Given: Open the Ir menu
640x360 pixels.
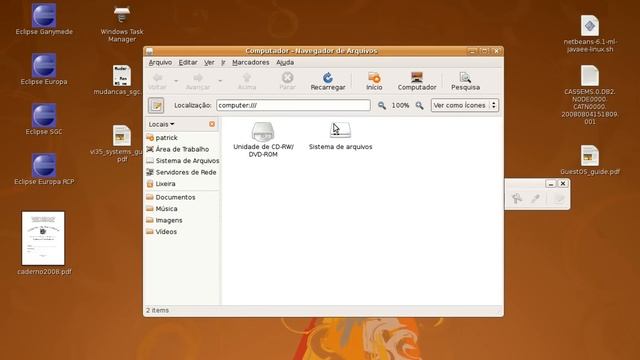Looking at the screenshot, I should coord(223,62).
